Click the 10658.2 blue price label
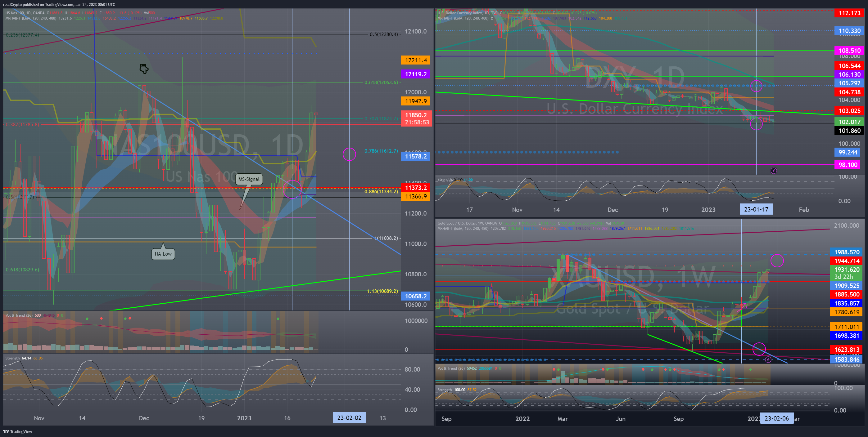This screenshot has height=437, width=868. coord(415,296)
